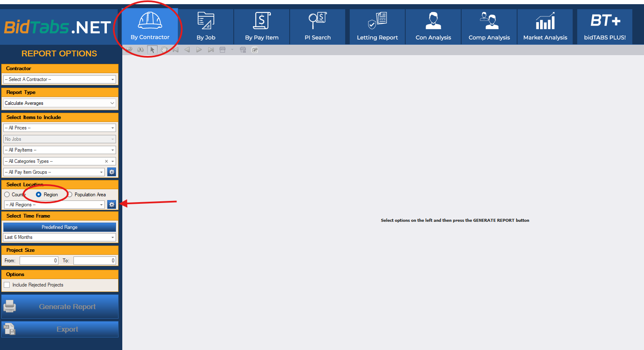The image size is (644, 350).
Task: Select the arrow pointer tool in viewer toolbar
Action: [152, 50]
